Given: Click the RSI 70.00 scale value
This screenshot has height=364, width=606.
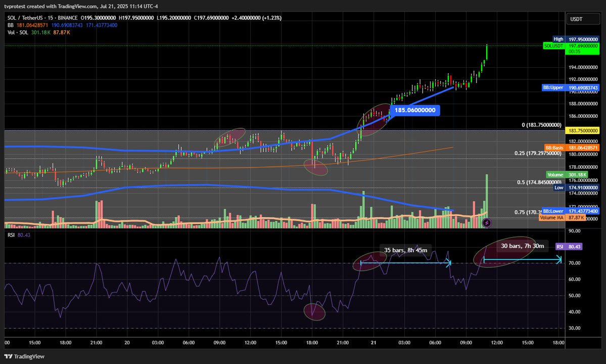Looking at the screenshot, I should point(574,263).
